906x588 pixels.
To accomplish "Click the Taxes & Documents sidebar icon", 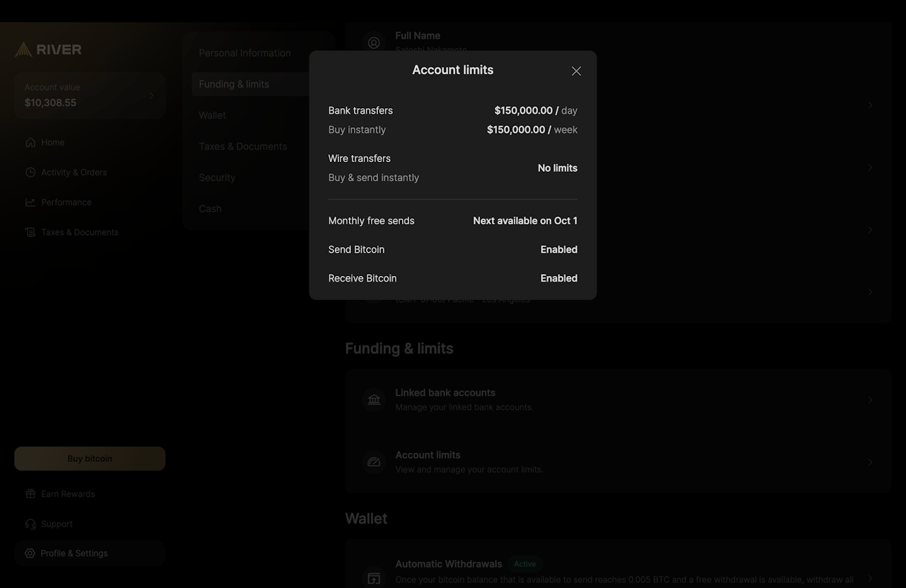I will tap(30, 232).
